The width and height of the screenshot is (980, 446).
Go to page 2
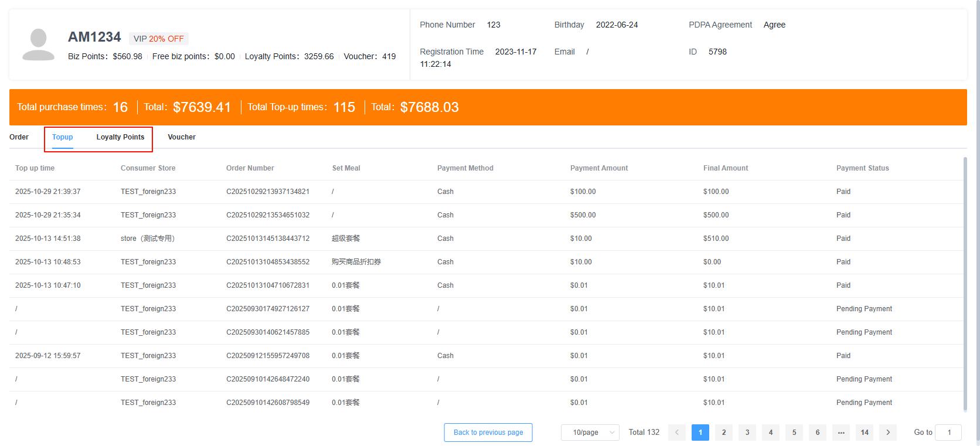click(x=724, y=433)
